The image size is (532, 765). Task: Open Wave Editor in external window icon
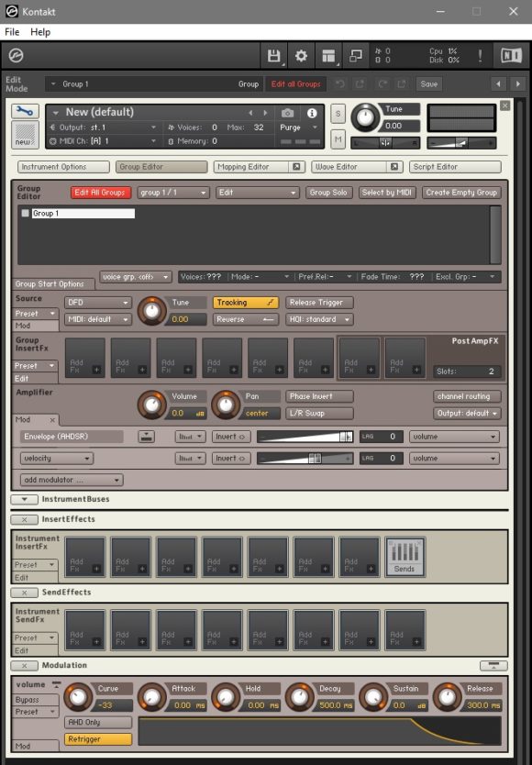click(394, 167)
